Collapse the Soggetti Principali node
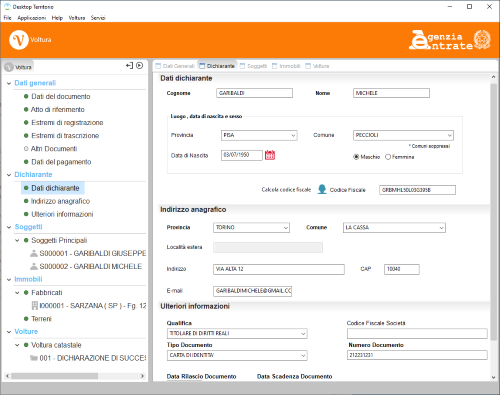 coord(17,240)
